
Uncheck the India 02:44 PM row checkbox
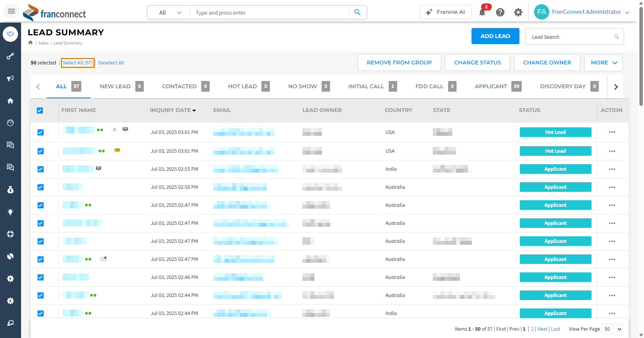pyautogui.click(x=41, y=313)
